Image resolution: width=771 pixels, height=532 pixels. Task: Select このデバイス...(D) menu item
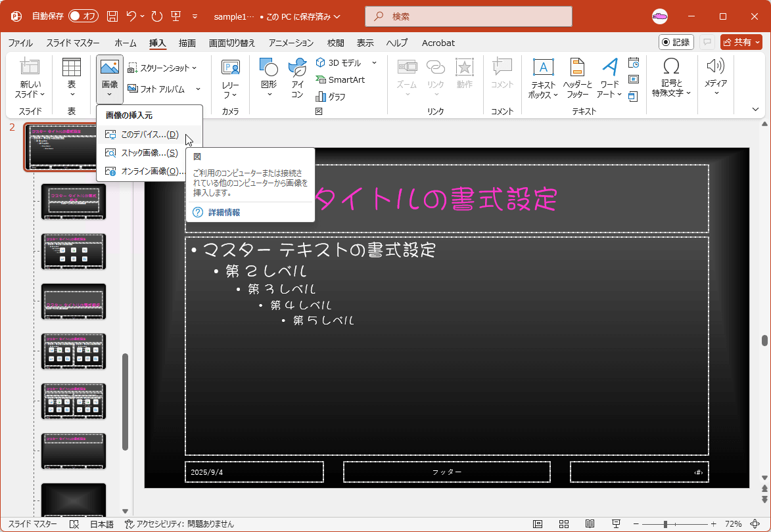149,135
